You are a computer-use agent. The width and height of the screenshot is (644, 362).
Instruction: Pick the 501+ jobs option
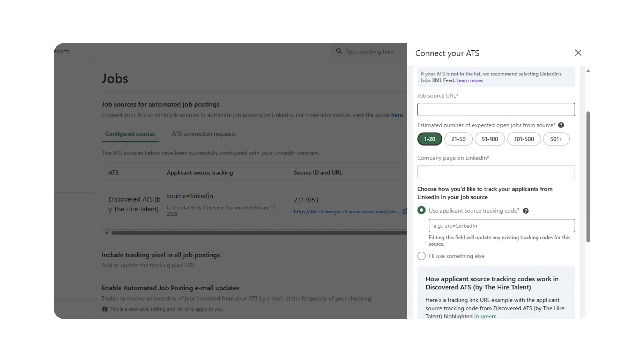pos(556,139)
